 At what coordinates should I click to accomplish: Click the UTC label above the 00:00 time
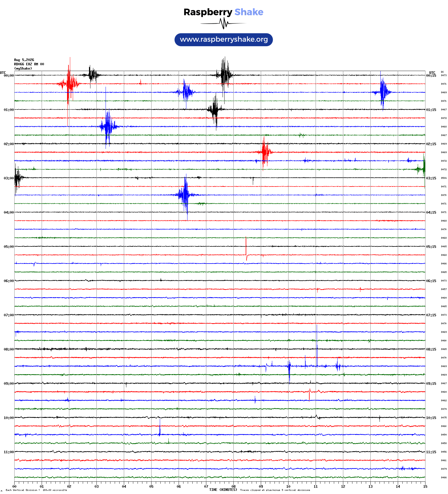click(x=3, y=73)
